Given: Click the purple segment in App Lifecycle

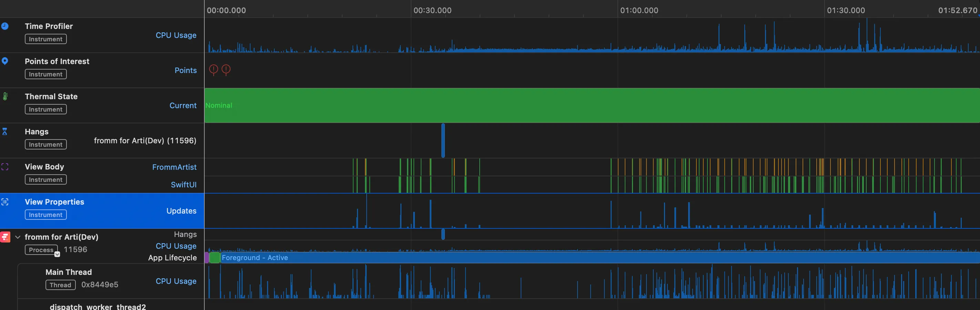Looking at the screenshot, I should 207,258.
